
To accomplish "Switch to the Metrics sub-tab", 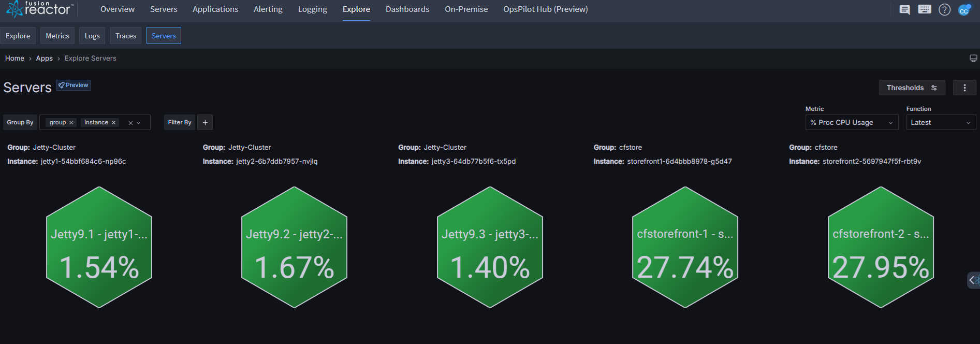I will point(57,36).
